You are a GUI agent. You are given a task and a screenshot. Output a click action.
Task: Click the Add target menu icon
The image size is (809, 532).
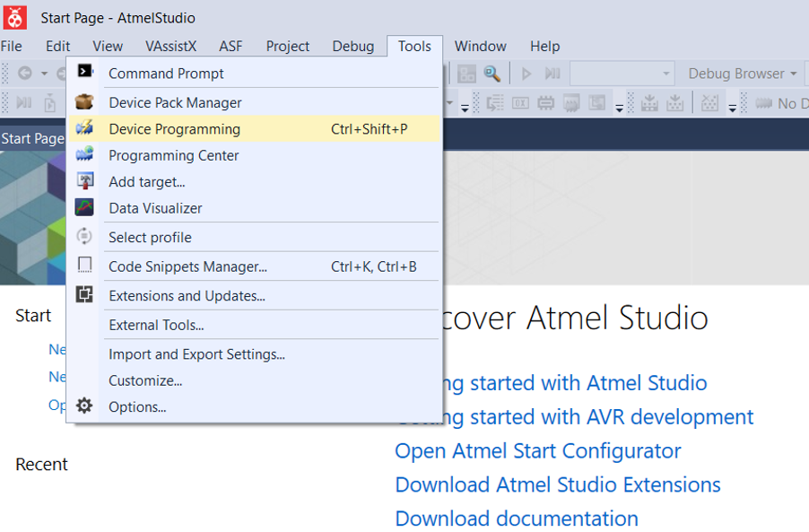85,180
